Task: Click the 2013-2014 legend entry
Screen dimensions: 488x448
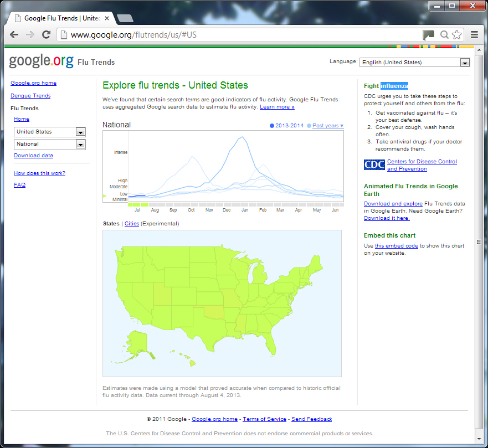Action: pos(286,126)
